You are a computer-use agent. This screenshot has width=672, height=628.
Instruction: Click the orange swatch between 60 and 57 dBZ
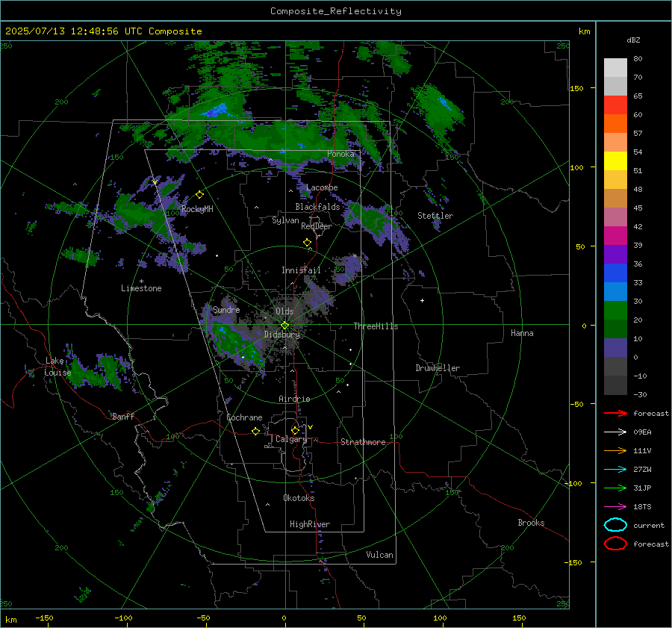pyautogui.click(x=615, y=123)
